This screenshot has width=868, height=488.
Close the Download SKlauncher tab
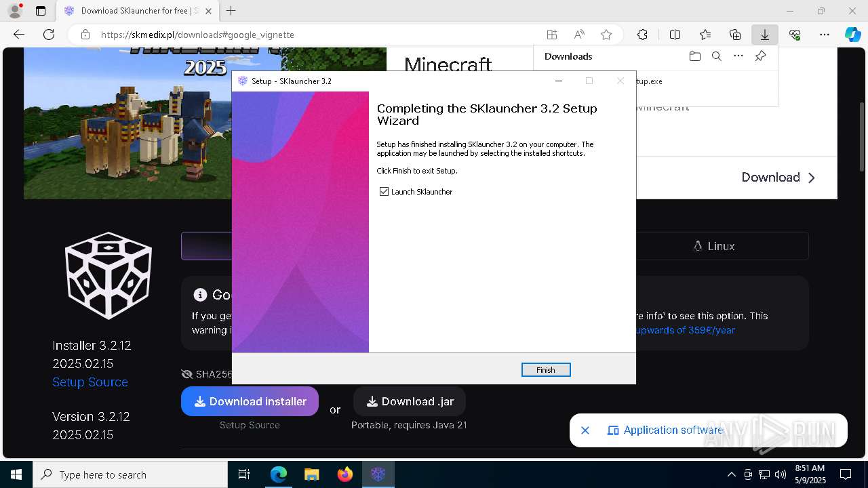(x=208, y=11)
